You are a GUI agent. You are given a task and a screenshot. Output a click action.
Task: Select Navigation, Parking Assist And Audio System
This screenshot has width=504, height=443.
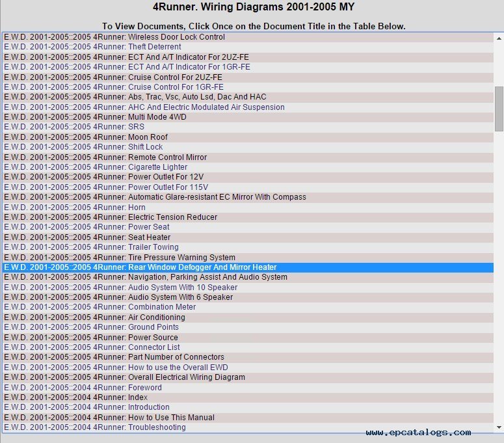pyautogui.click(x=248, y=277)
